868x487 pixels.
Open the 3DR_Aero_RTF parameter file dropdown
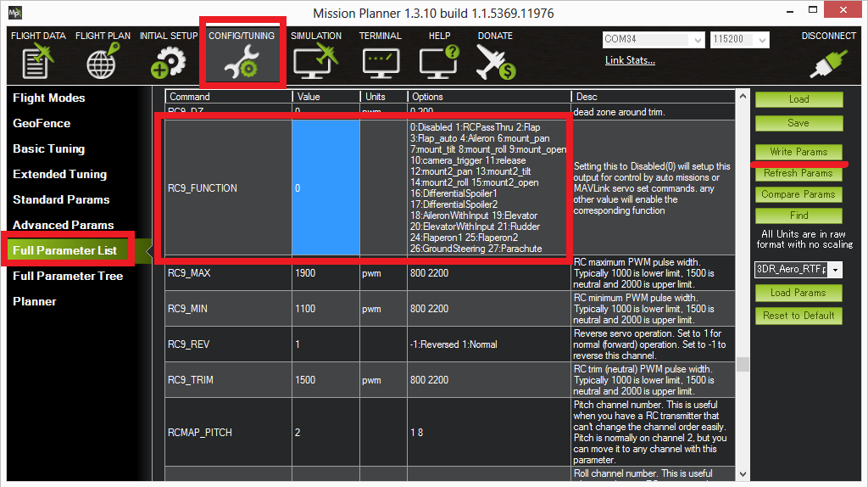point(837,270)
